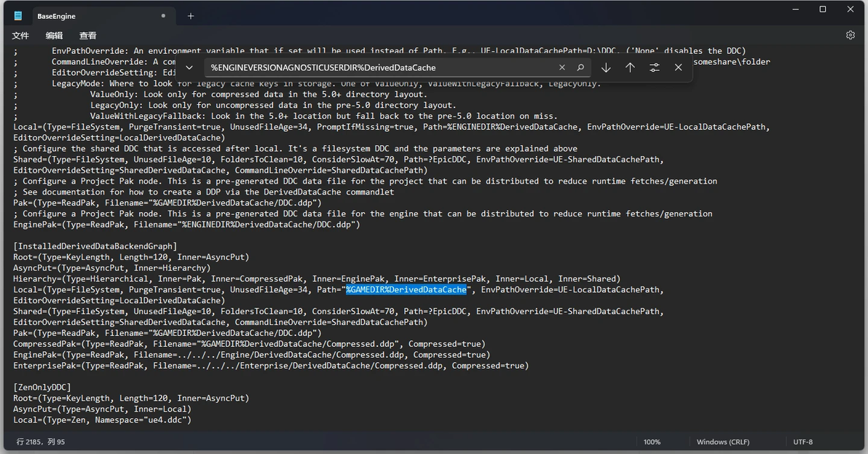
Task: Click the Notepad app icon in title bar
Action: pyautogui.click(x=18, y=16)
